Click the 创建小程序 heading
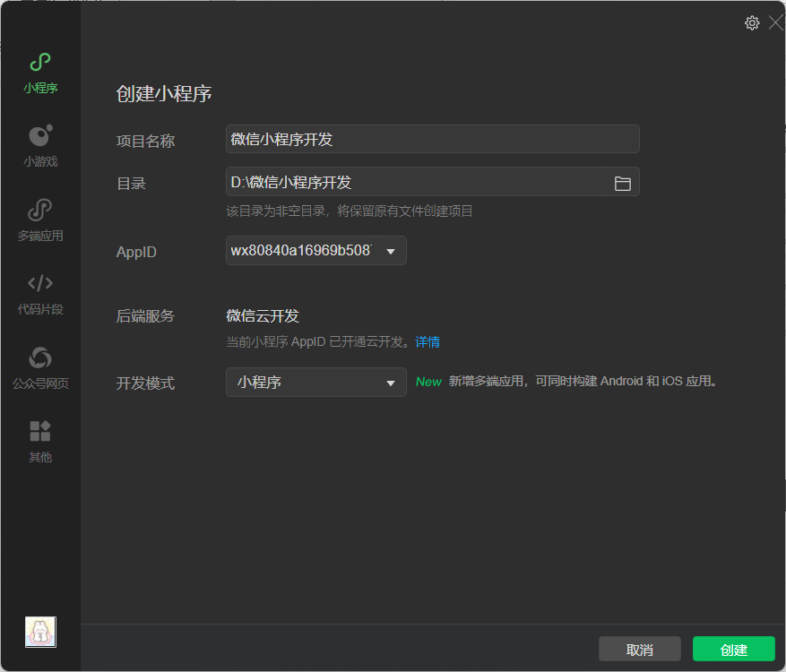 [164, 94]
